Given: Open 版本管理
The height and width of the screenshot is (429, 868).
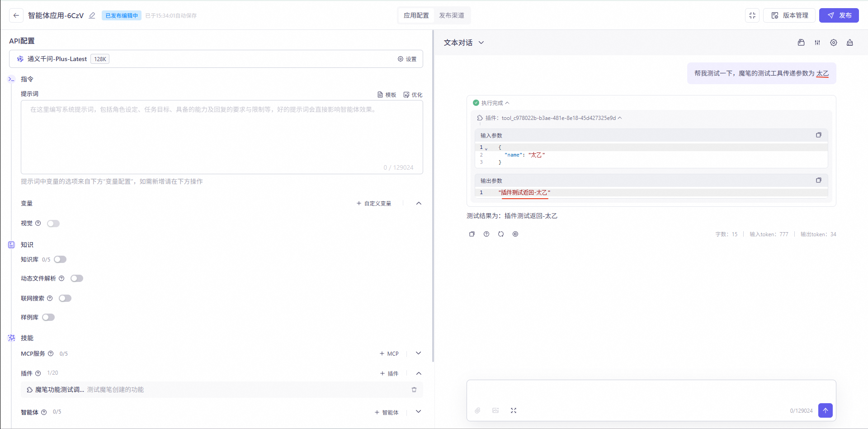Looking at the screenshot, I should (x=789, y=15).
